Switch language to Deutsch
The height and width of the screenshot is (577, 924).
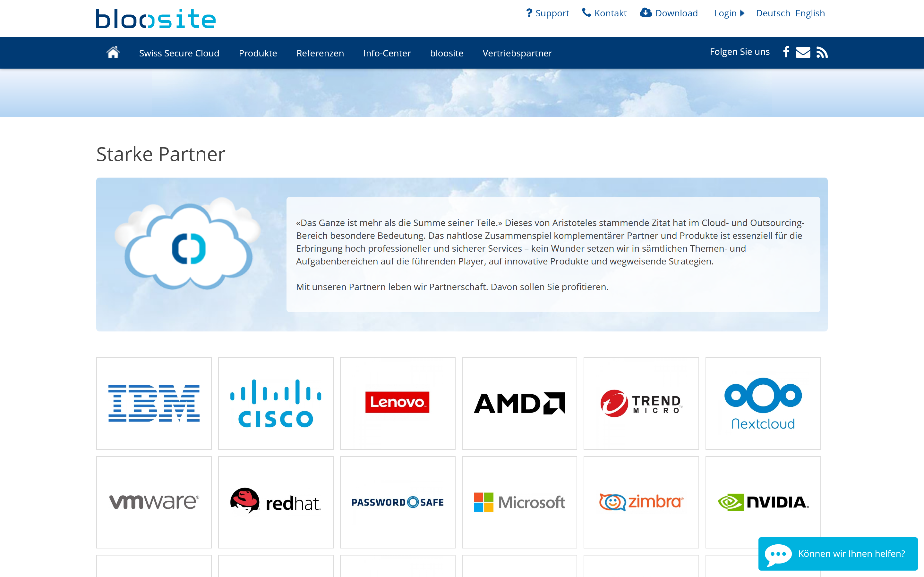tap(773, 13)
